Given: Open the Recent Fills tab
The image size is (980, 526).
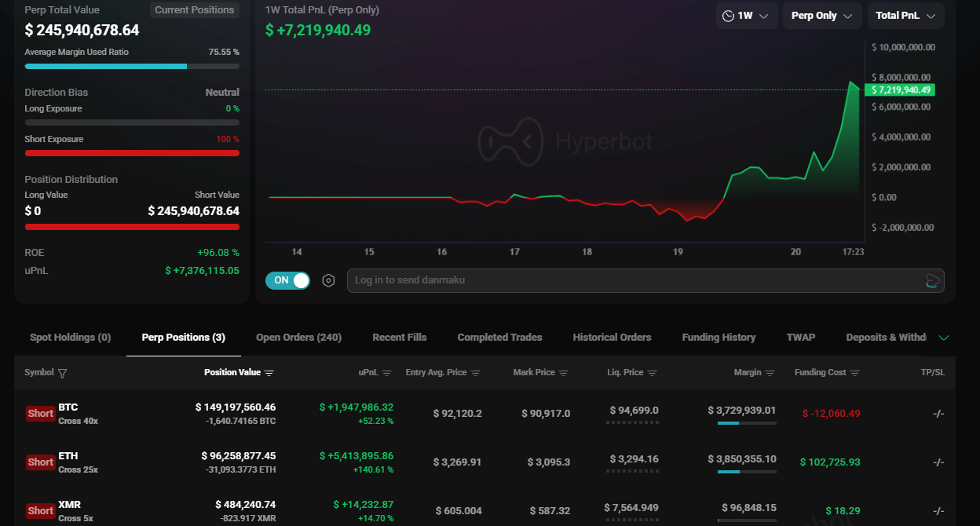Looking at the screenshot, I should point(399,338).
